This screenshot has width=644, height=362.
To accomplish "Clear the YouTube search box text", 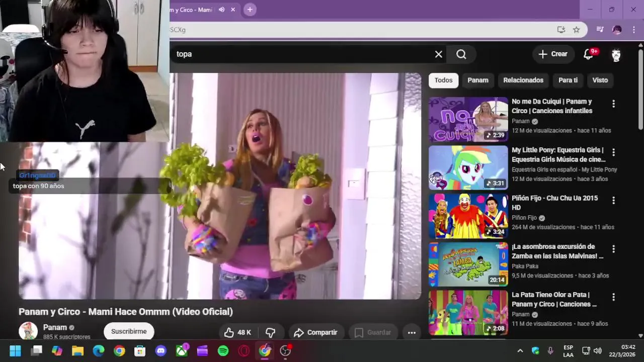I will pyautogui.click(x=439, y=54).
